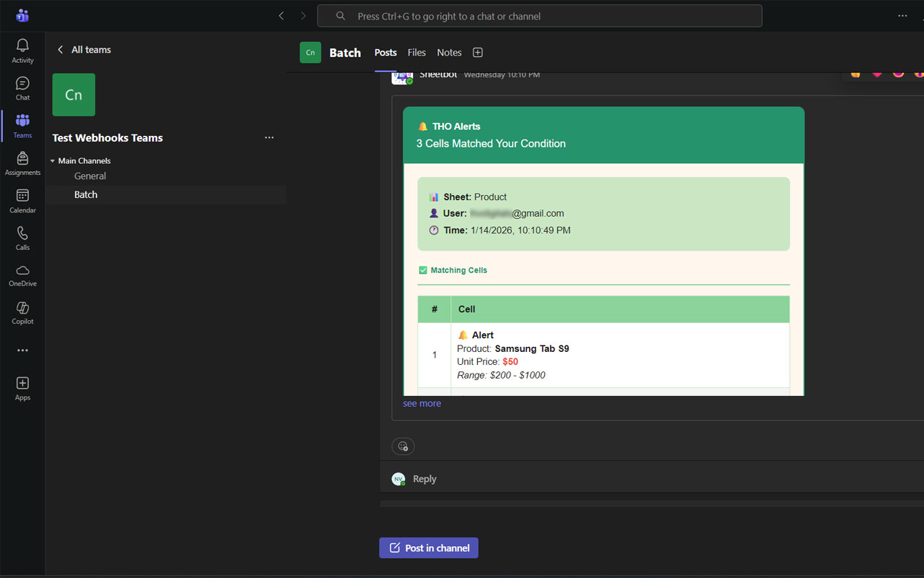
Task: Click the Test Webhooks Teams name
Action: coord(108,138)
